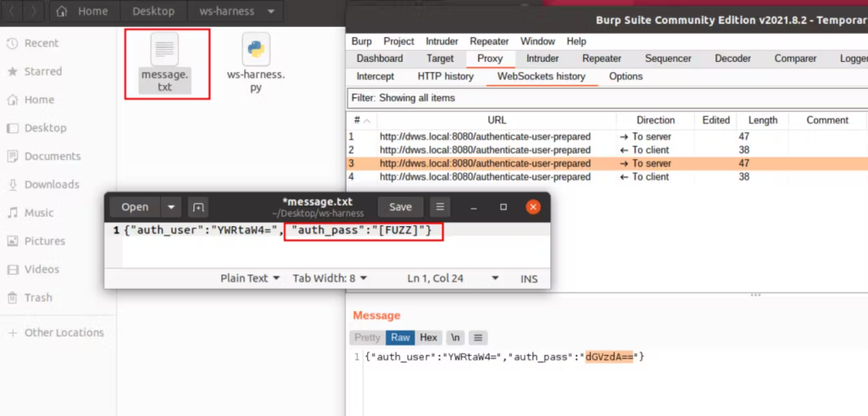Viewport: 868px width, 416px height.
Task: Click the Documents icon in sidebar
Action: pos(12,156)
